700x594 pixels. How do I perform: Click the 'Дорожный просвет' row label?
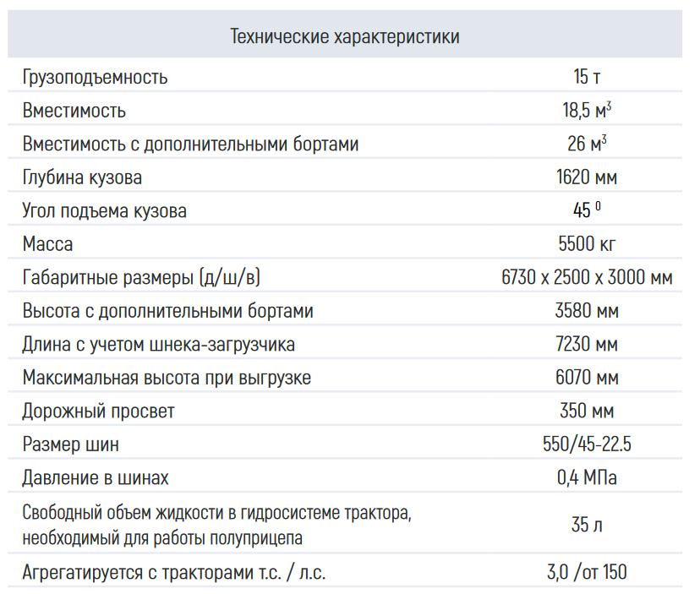tap(99, 411)
